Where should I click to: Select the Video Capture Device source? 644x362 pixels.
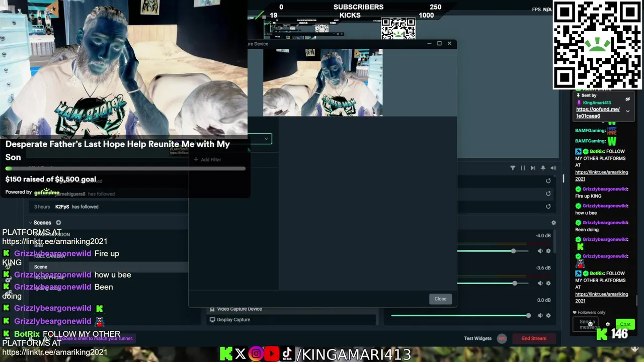tap(292, 309)
